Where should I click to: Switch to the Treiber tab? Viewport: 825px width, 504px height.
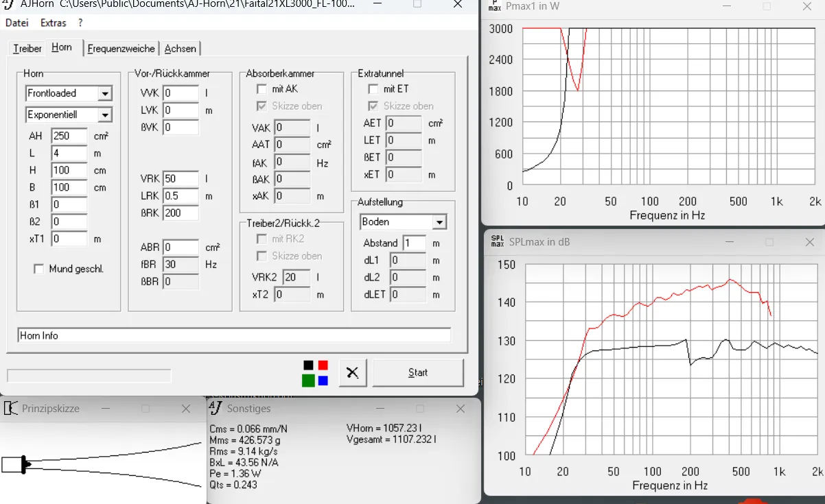click(27, 49)
